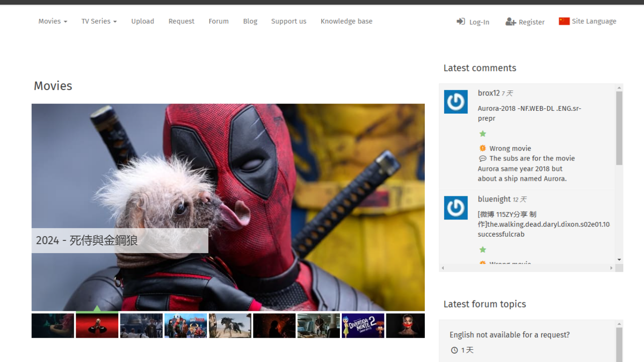Click the 'Movies' section heading
Viewport: 644px width, 362px height.
(53, 86)
